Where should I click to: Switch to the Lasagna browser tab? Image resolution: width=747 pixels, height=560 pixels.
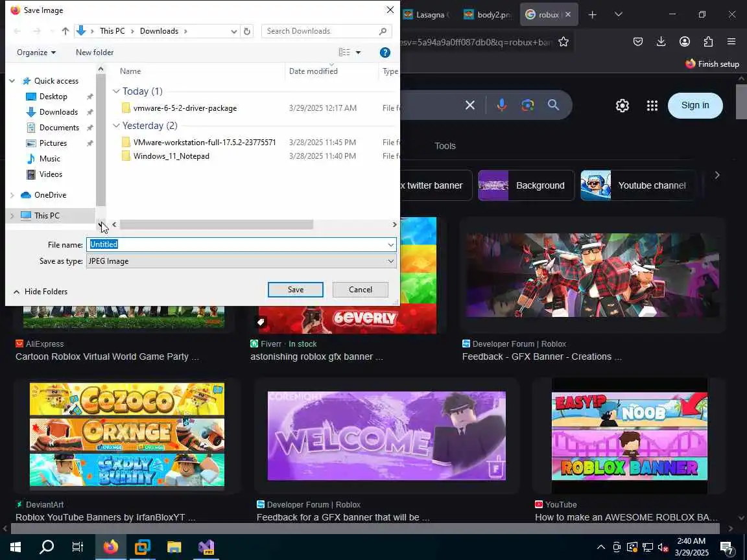tap(425, 15)
